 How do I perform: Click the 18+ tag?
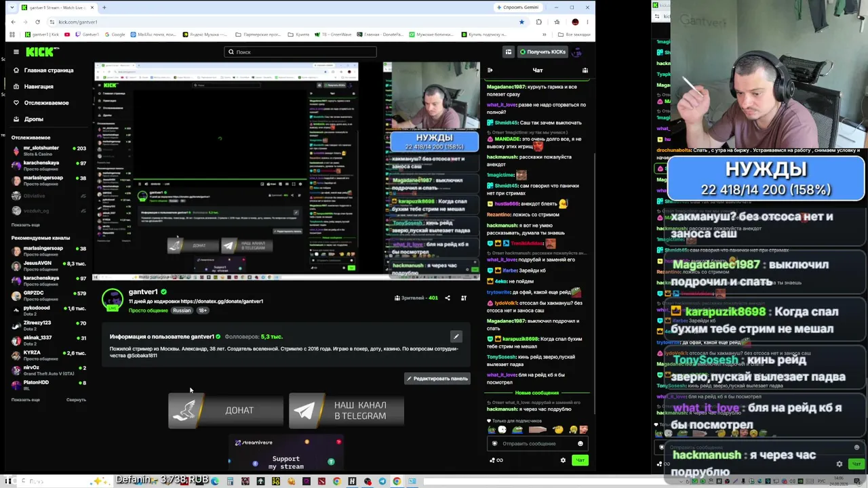tap(202, 310)
